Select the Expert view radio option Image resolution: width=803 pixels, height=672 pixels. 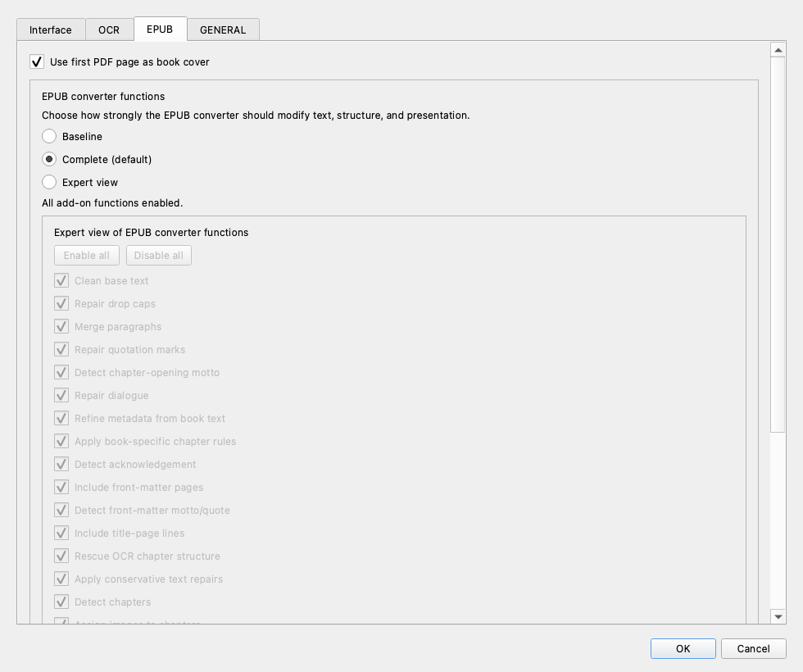click(x=49, y=182)
